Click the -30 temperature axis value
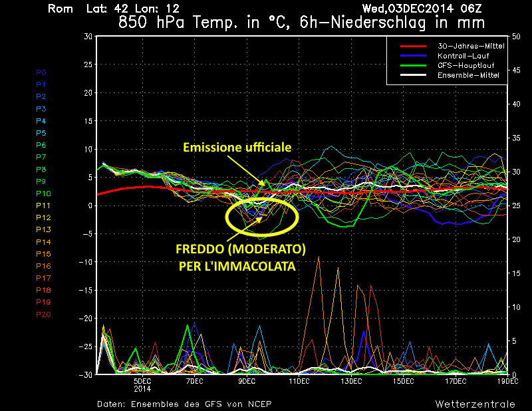This screenshot has height=411, width=532. pyautogui.click(x=86, y=374)
